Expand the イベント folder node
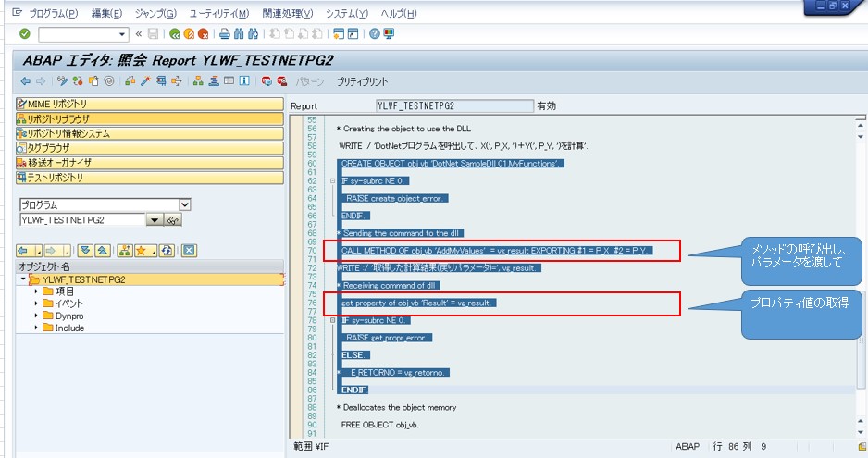 coord(36,303)
